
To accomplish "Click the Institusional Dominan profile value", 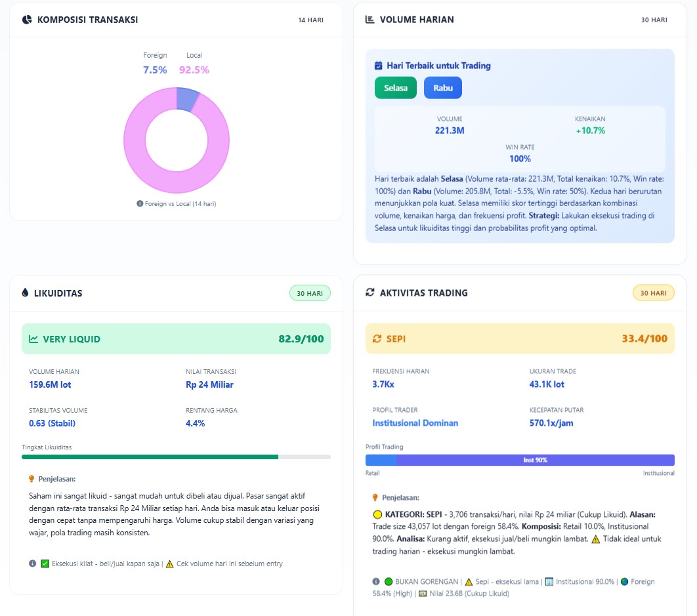I will click(x=415, y=423).
